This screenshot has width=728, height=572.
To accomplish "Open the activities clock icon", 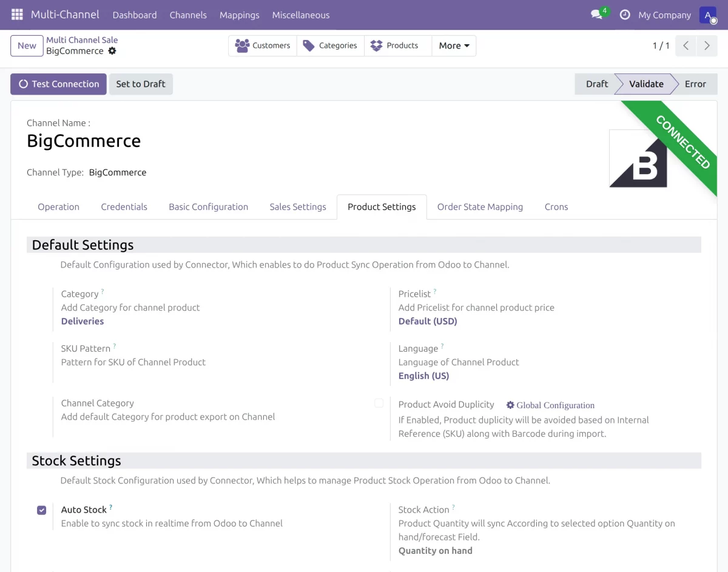I will (625, 15).
